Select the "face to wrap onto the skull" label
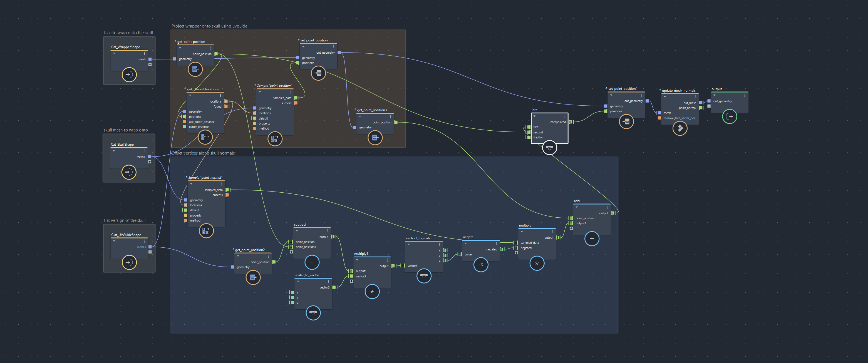Viewport: 868px width, 363px height. click(128, 33)
